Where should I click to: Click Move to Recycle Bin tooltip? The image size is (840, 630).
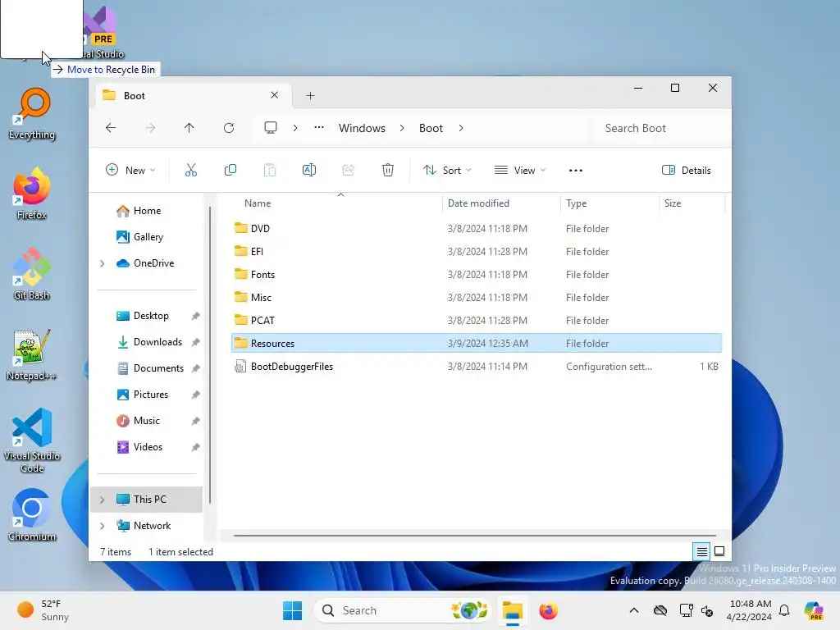tap(106, 70)
